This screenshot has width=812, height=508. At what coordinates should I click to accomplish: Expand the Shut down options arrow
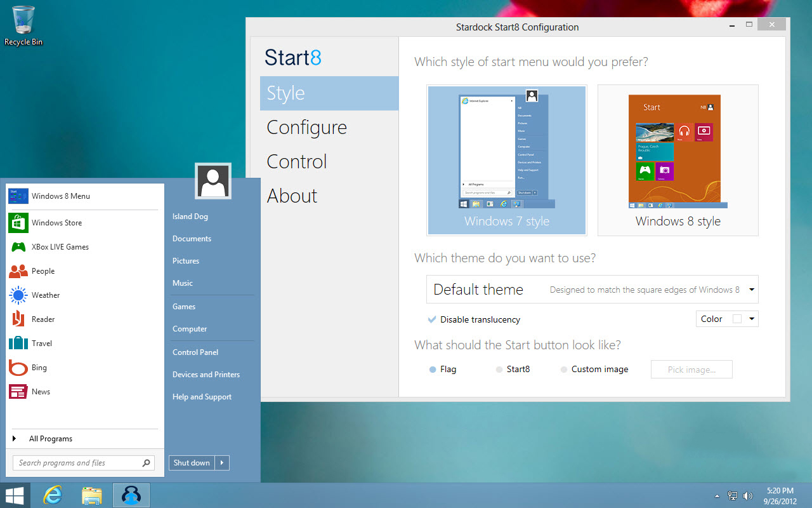coord(222,463)
